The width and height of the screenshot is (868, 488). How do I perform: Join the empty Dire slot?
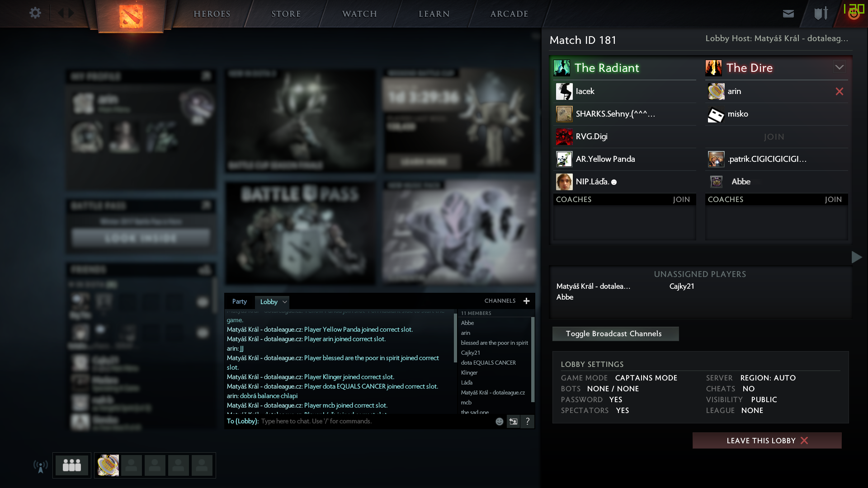(x=774, y=137)
